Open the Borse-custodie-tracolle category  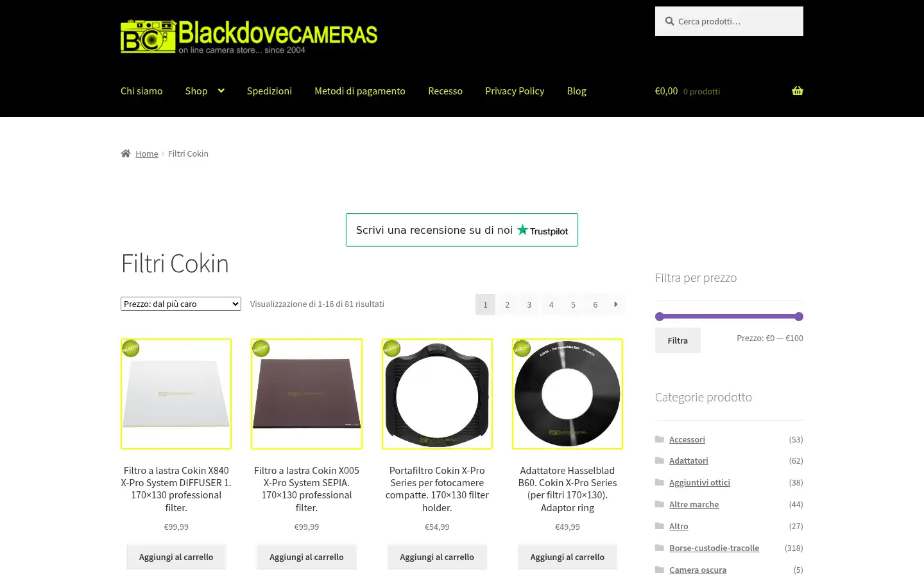coord(714,548)
